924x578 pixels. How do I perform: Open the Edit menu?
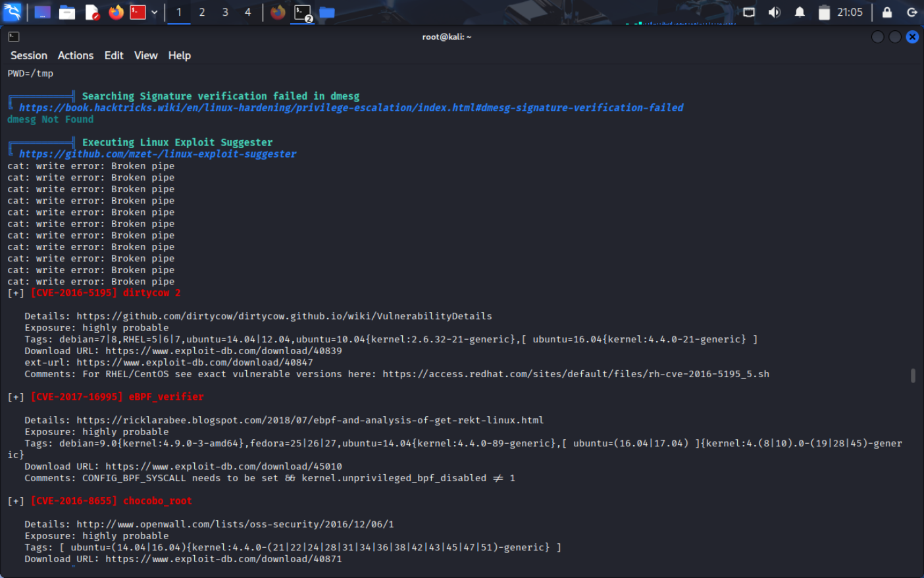tap(114, 55)
